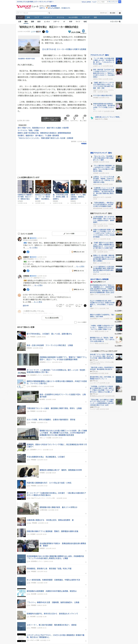Click the blue web search button

click(120, 2)
